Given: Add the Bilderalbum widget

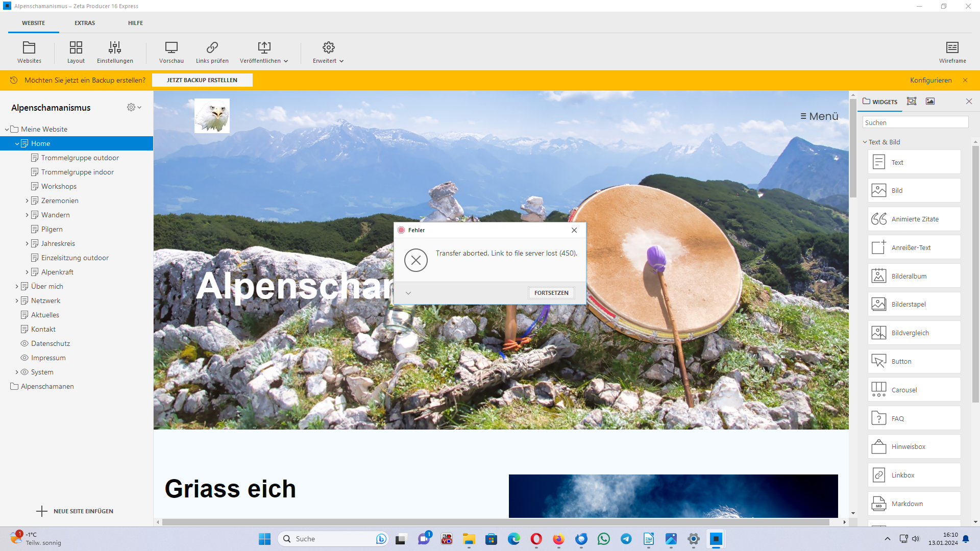Looking at the screenshot, I should (914, 276).
